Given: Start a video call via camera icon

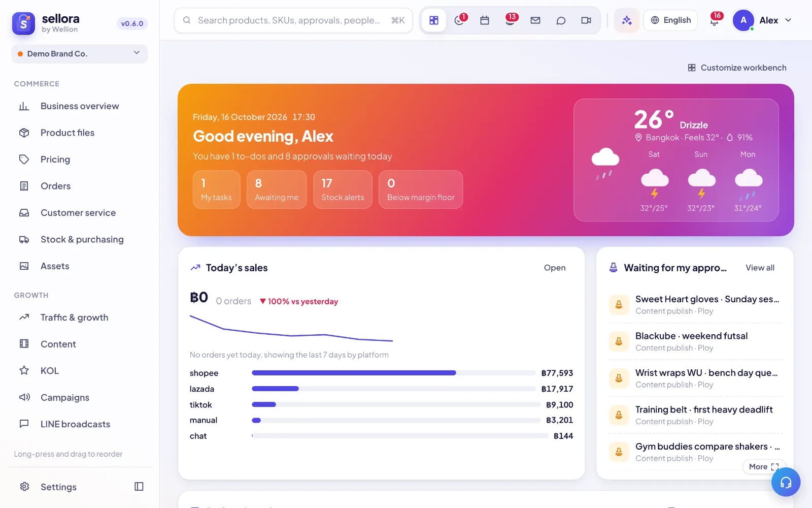Looking at the screenshot, I should pos(586,20).
